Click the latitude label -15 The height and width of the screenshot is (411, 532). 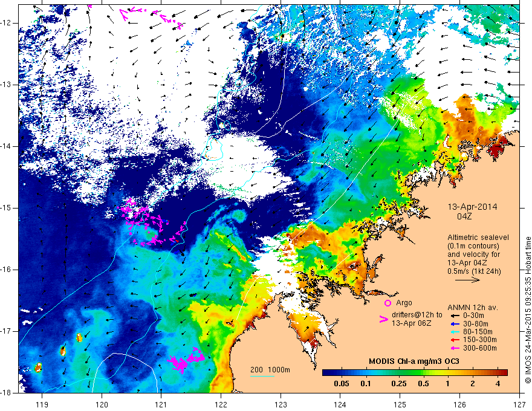click(x=7, y=208)
